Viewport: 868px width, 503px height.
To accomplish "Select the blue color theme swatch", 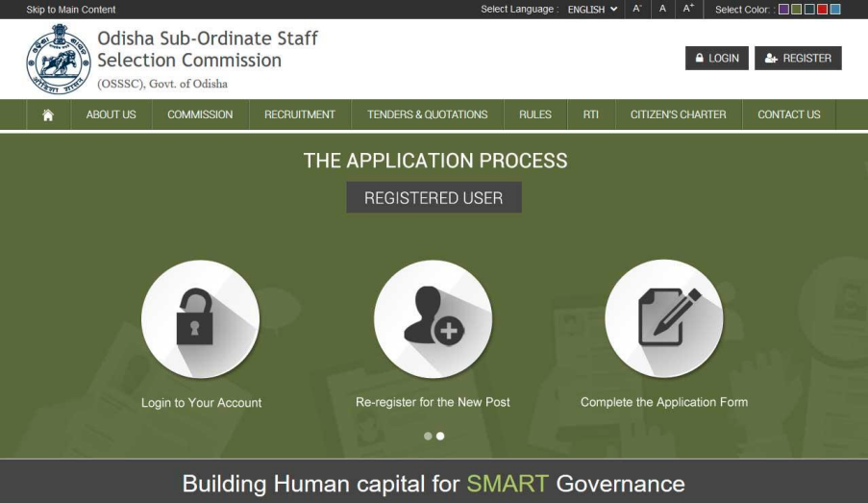I will click(x=835, y=9).
